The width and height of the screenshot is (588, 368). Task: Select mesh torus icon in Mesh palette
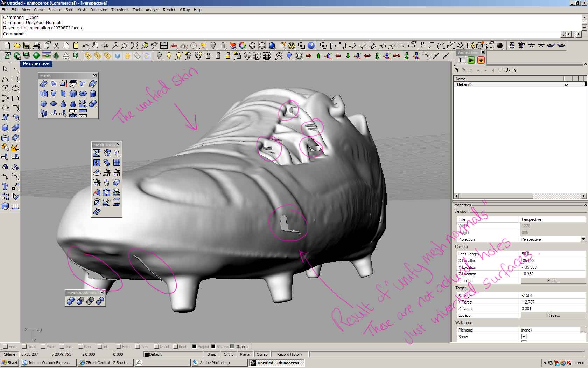tap(83, 94)
